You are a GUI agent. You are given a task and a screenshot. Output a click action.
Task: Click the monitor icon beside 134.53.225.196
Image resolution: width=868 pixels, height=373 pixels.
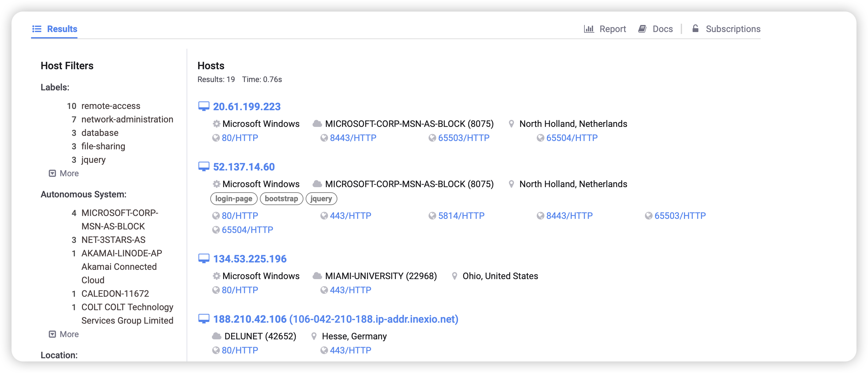(x=204, y=259)
